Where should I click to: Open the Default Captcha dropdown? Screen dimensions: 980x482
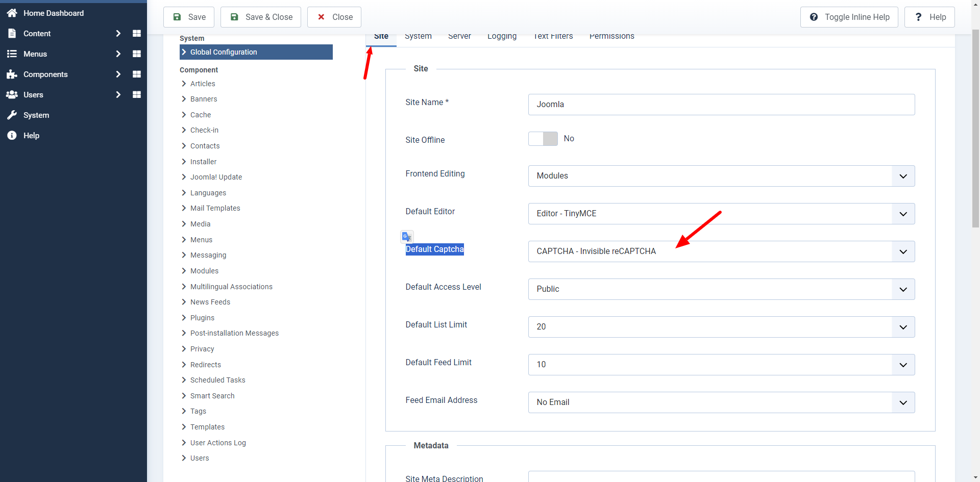click(x=721, y=251)
